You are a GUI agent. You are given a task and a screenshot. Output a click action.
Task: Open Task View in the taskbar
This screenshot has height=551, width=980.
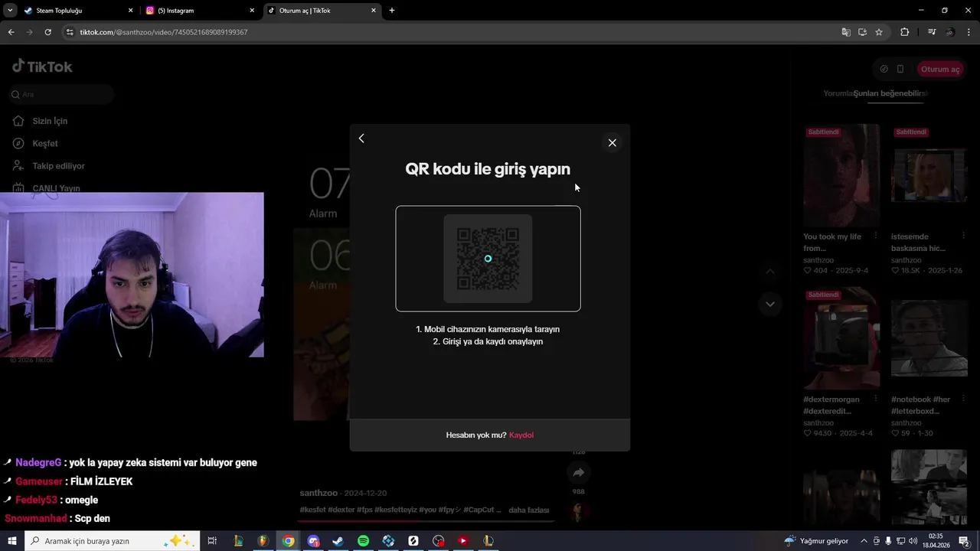point(212,541)
